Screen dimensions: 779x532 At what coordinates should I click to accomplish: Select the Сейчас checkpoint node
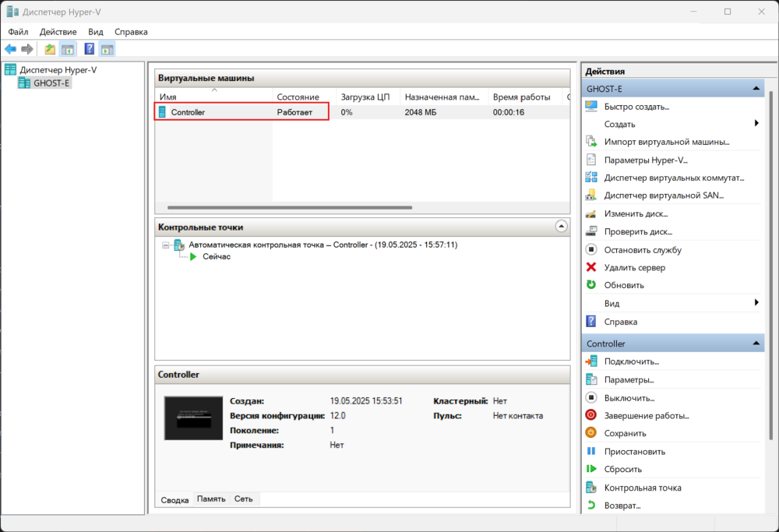[x=217, y=256]
